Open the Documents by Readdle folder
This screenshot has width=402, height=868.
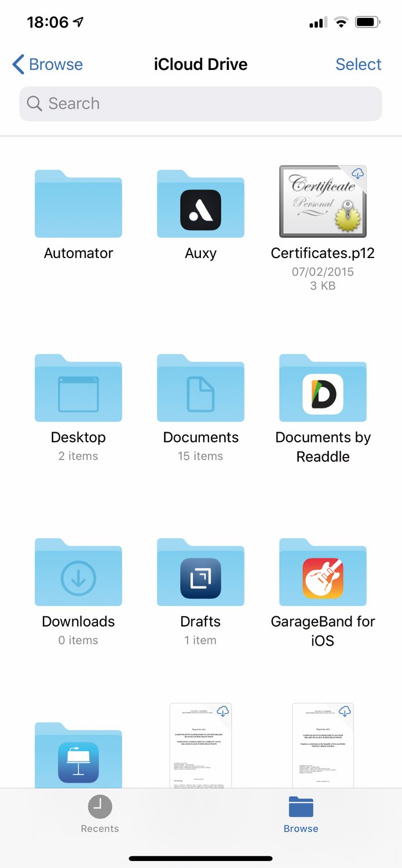click(x=323, y=388)
